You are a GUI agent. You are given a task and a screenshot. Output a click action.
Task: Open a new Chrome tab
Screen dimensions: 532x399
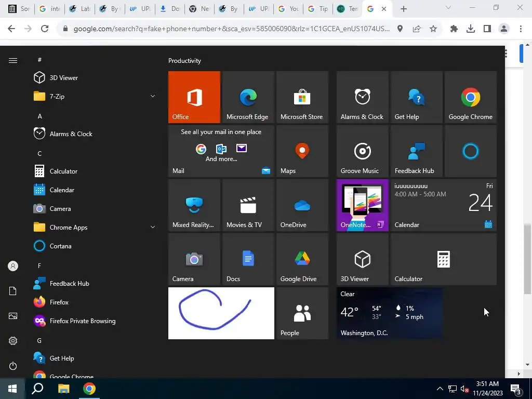[x=403, y=9]
